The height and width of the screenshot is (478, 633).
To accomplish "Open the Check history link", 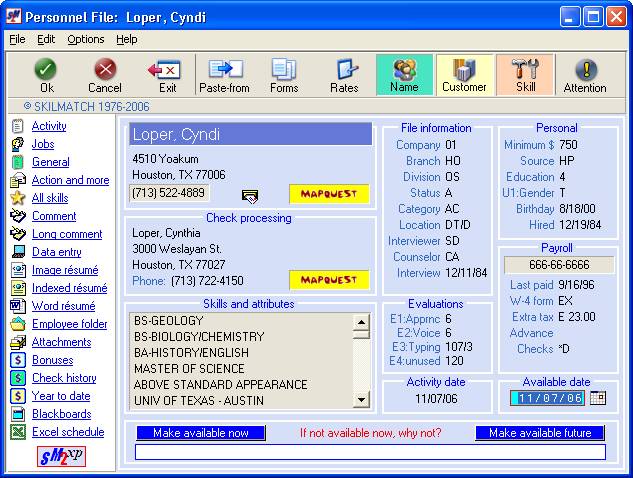I will pyautogui.click(x=64, y=378).
